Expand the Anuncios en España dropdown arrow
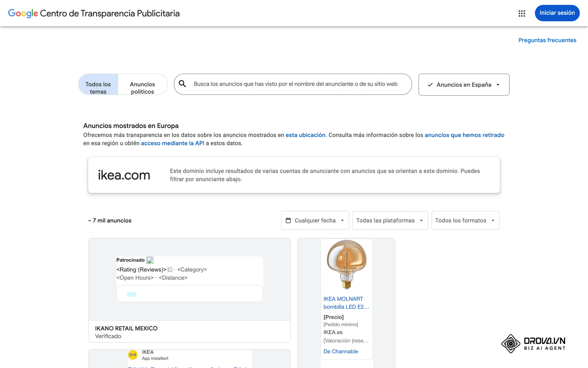588x368 pixels. [x=498, y=85]
